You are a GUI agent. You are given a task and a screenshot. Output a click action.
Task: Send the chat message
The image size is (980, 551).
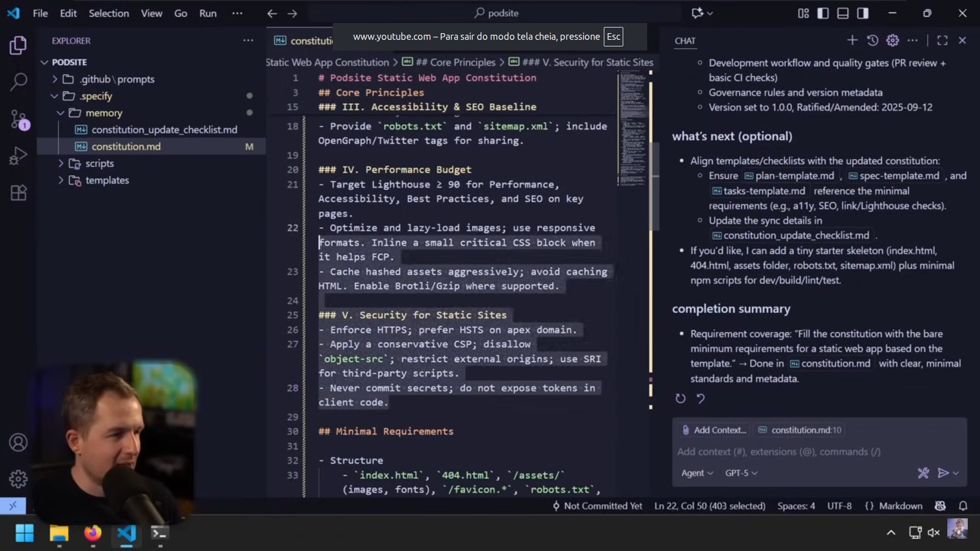click(943, 473)
